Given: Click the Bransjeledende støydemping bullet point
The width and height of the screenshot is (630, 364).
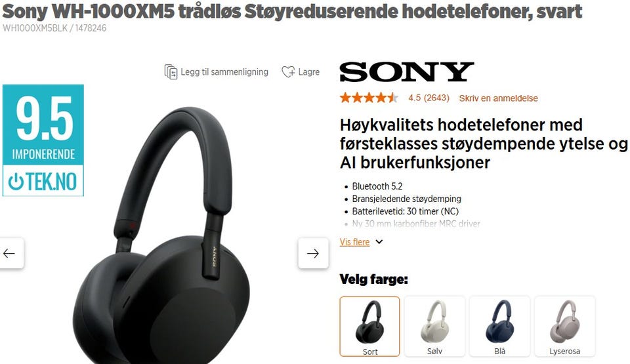Looking at the screenshot, I should (x=406, y=199).
